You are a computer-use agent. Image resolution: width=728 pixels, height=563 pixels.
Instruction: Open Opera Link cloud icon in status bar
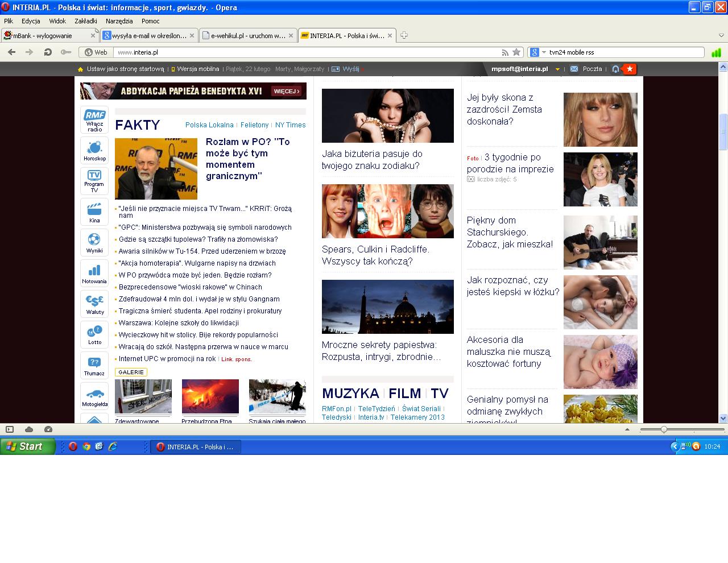pyautogui.click(x=29, y=429)
